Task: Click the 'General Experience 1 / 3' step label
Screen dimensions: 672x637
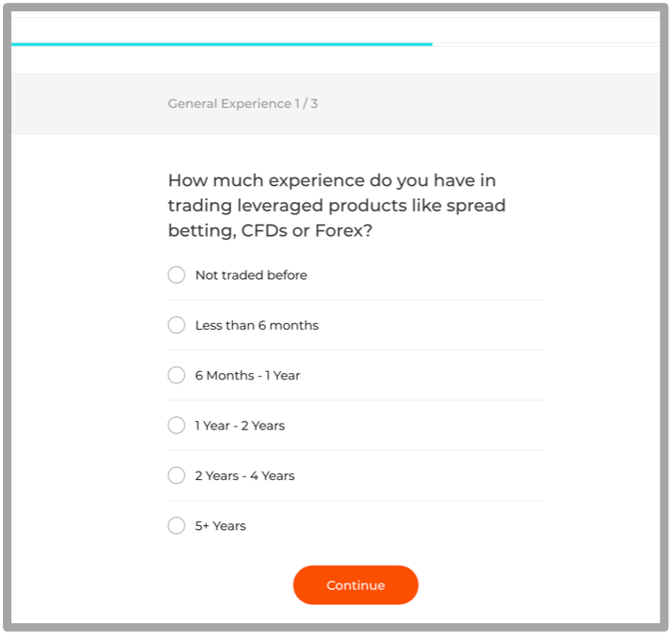Action: pyautogui.click(x=242, y=103)
